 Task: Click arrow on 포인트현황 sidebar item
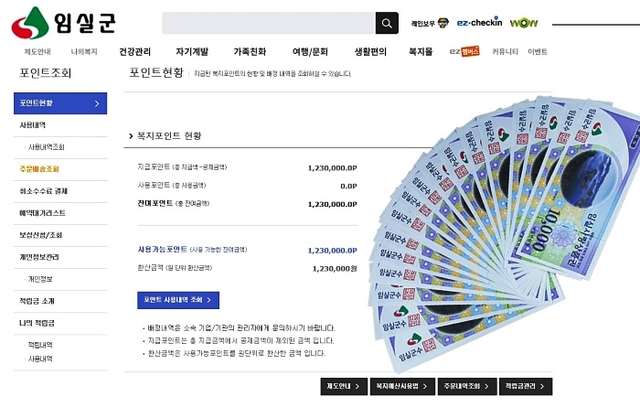pyautogui.click(x=97, y=103)
